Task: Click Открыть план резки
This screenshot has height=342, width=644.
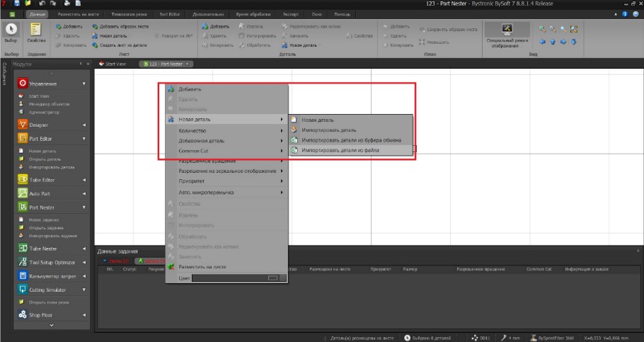Action: [x=49, y=302]
